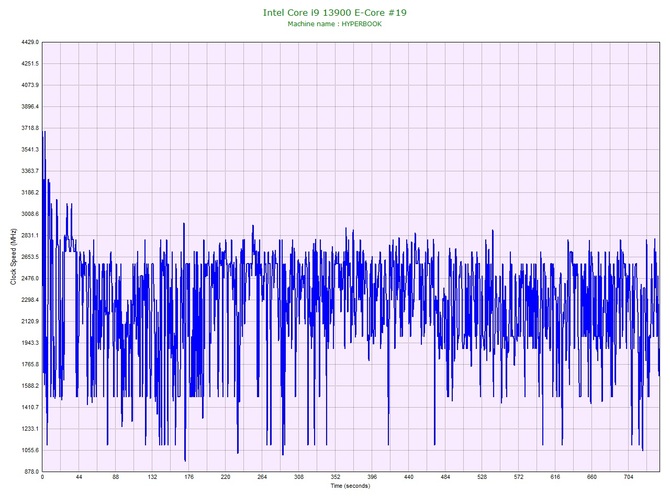Click the 2298.4 y-axis value
Screen dimensions: 670x503
pos(30,300)
